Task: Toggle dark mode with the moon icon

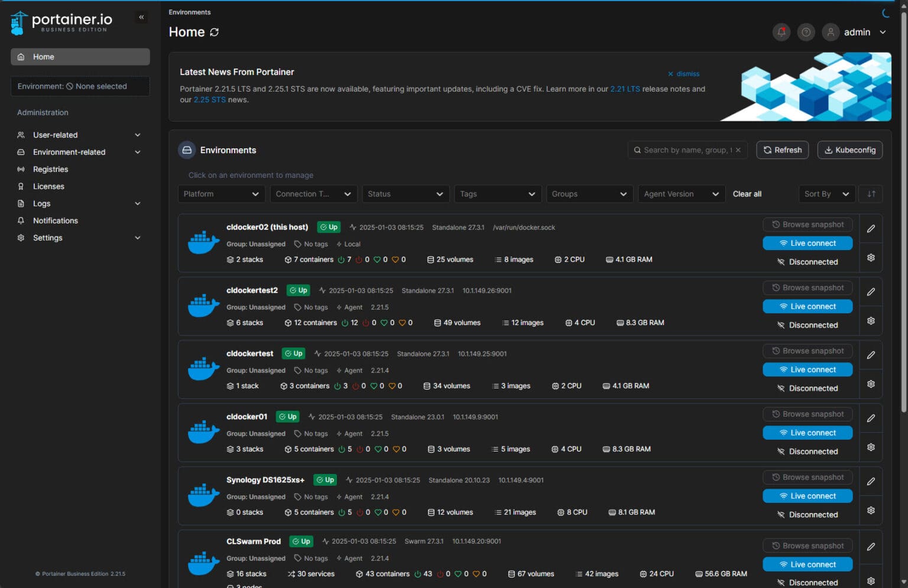Action: (x=886, y=12)
